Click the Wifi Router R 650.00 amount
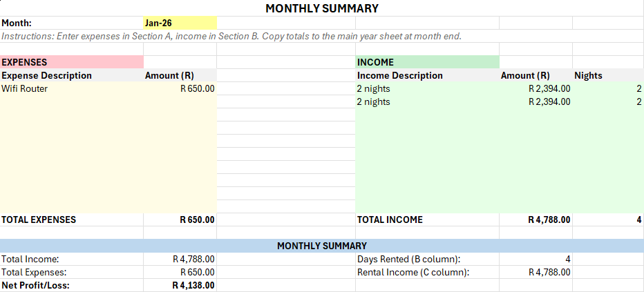This screenshot has height=292, width=644. pyautogui.click(x=197, y=88)
